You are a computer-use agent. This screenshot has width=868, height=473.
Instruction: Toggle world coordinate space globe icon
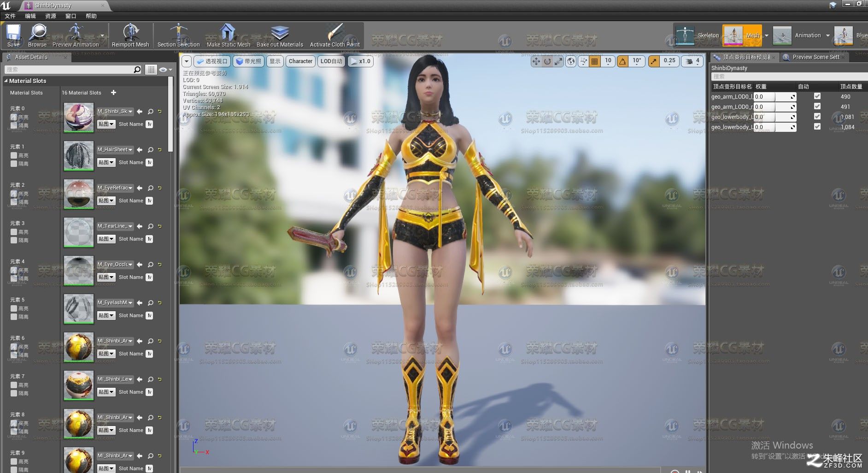571,61
